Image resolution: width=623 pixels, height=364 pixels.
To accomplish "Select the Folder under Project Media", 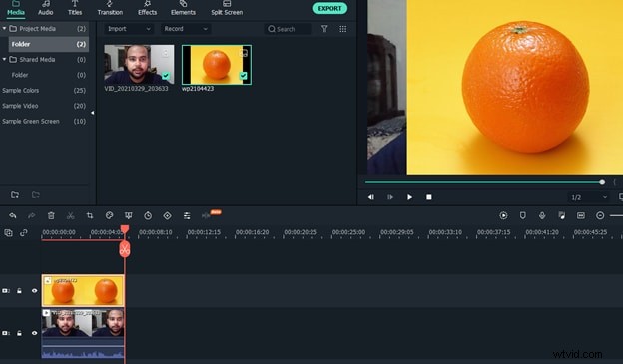I will click(49, 44).
